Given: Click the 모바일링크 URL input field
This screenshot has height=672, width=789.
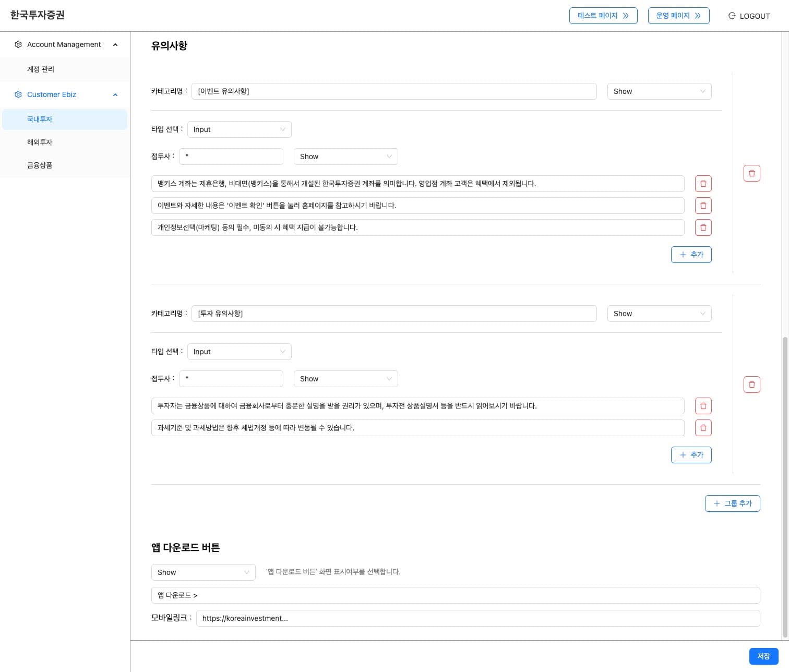Looking at the screenshot, I should click(x=477, y=618).
